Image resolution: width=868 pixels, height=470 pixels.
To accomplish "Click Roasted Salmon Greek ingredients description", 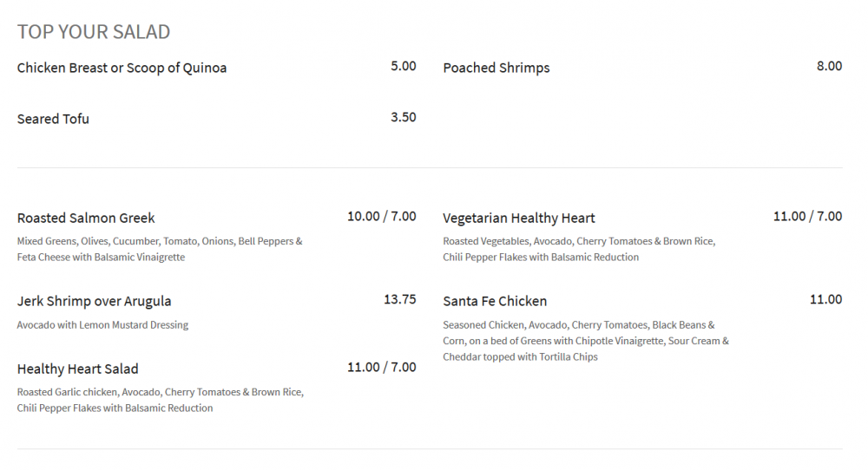I will pyautogui.click(x=160, y=249).
